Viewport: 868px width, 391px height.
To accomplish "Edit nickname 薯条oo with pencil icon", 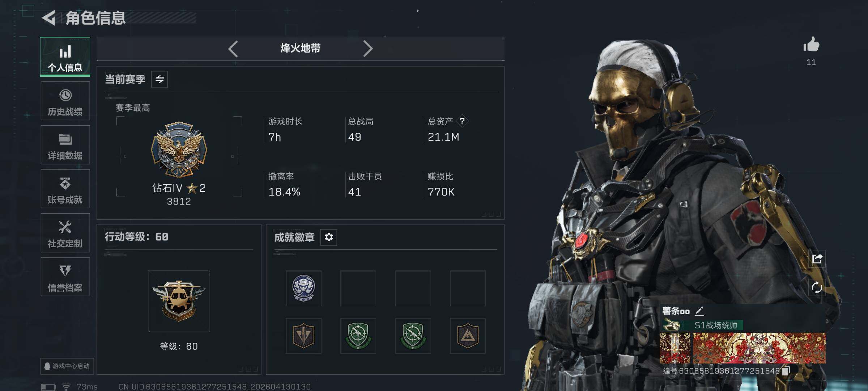I will tap(699, 311).
